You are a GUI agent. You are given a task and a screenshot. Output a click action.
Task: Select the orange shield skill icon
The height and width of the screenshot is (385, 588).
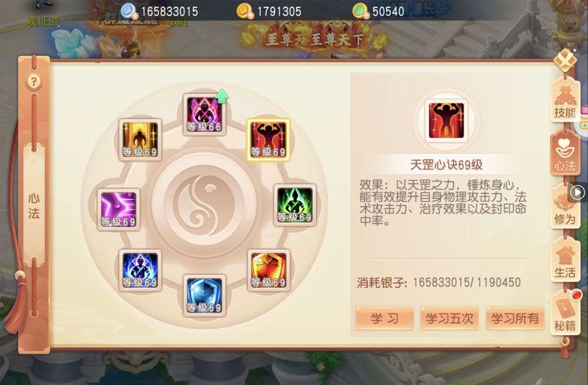click(x=268, y=270)
